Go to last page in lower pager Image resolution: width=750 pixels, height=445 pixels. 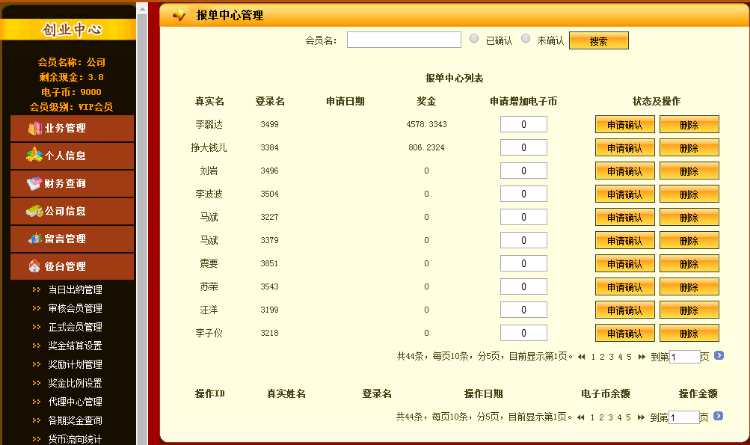(641, 417)
